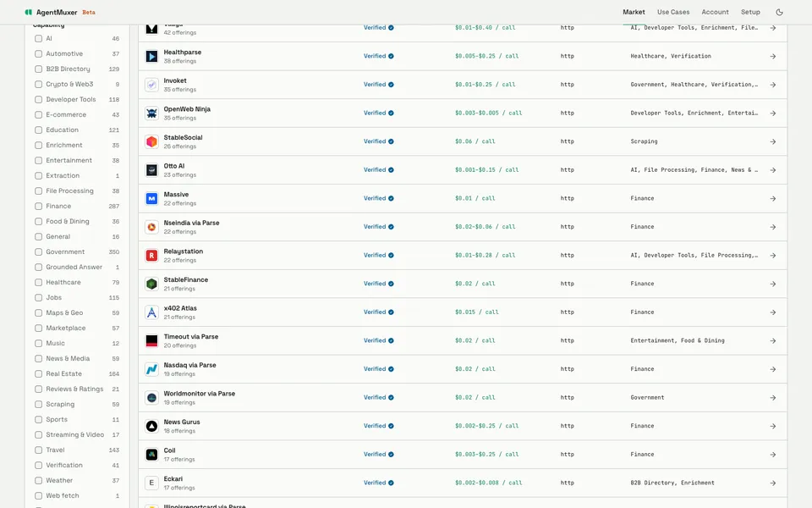The width and height of the screenshot is (812, 508).
Task: Enable the Jobs filter checkbox
Action: (x=38, y=297)
